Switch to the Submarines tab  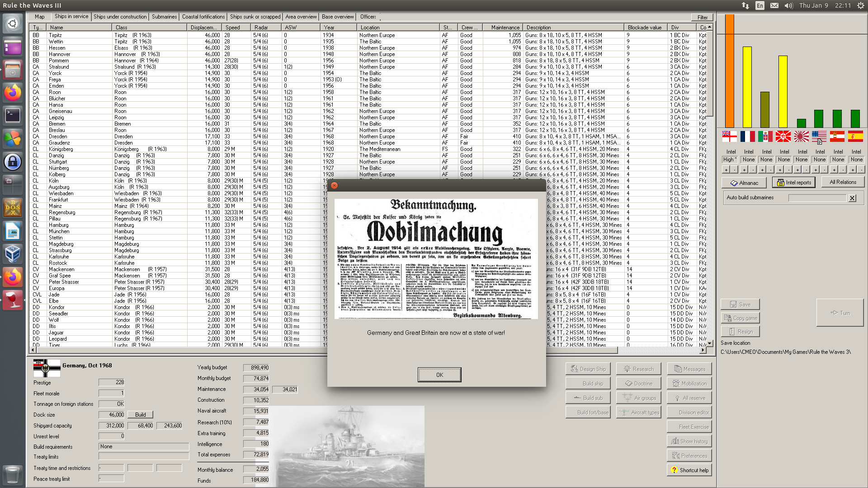click(x=165, y=17)
